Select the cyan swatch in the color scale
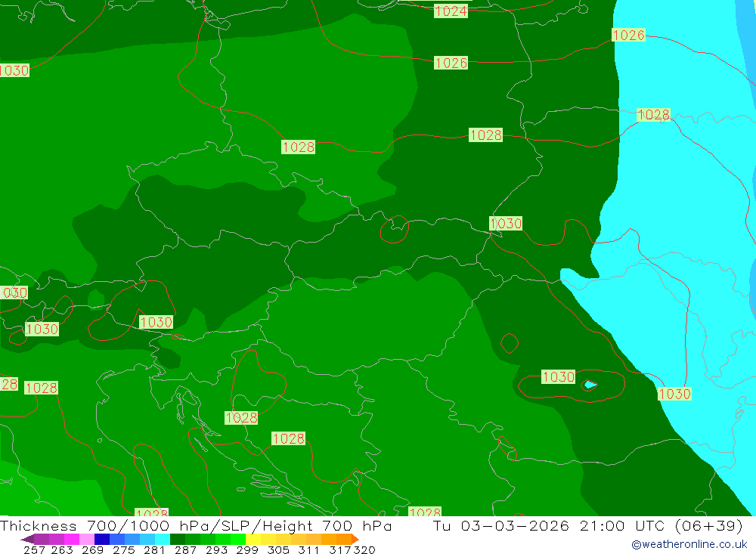The height and width of the screenshot is (554, 756). pyautogui.click(x=163, y=539)
